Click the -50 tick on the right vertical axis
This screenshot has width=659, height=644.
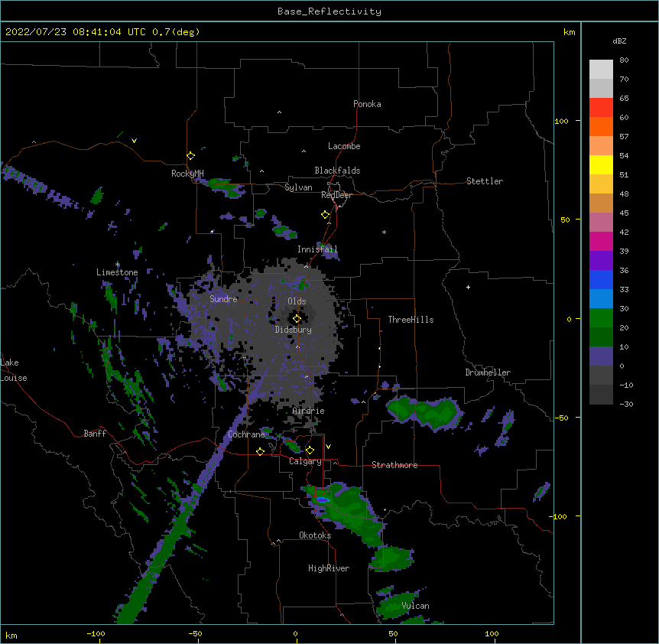tap(561, 418)
